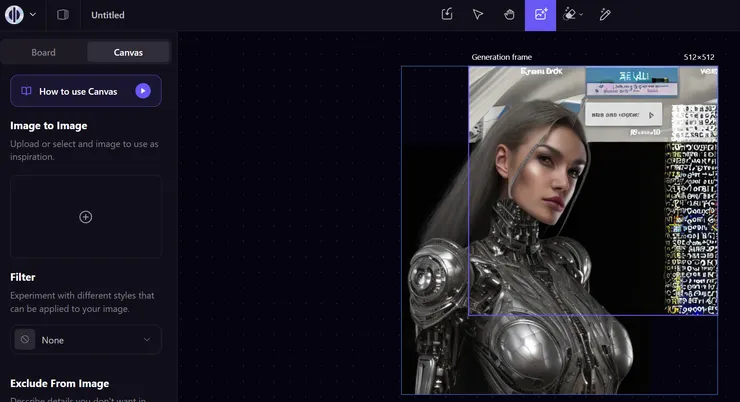The height and width of the screenshot is (402, 740).
Task: Play the How to use Canvas video
Action: (x=143, y=91)
